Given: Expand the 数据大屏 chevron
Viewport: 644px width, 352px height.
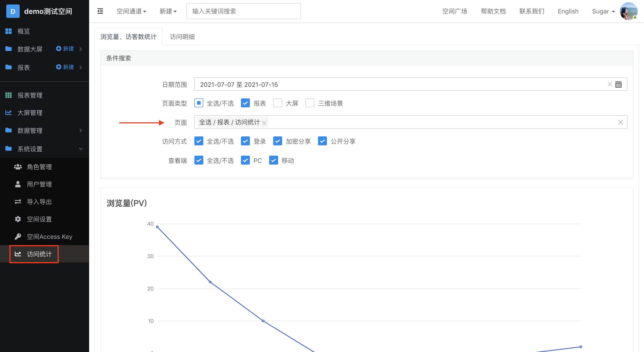Looking at the screenshot, I should [x=81, y=49].
